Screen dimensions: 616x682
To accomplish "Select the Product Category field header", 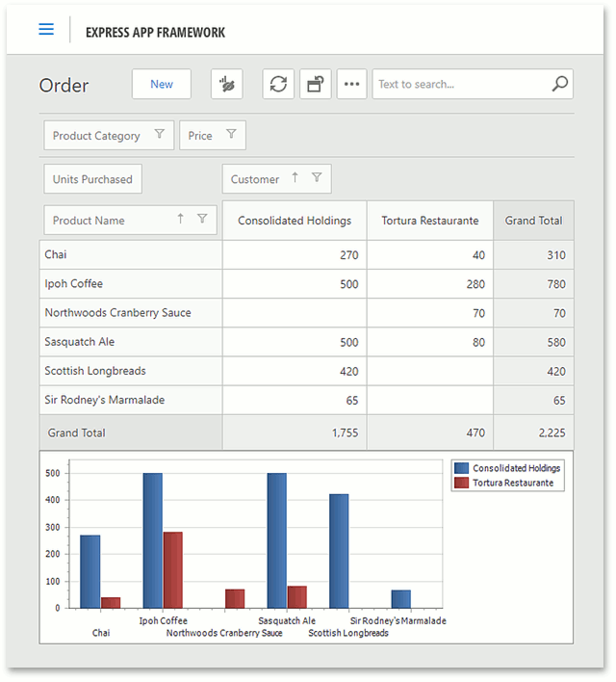I will click(x=109, y=135).
